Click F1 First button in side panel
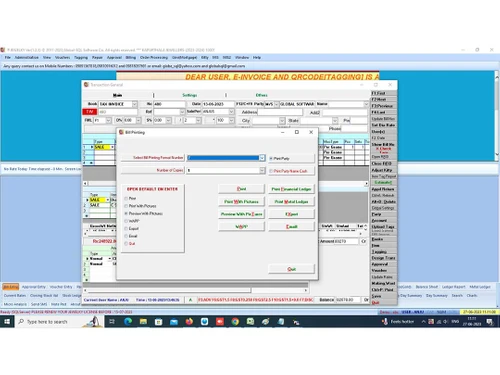Screen dimensions: 500x375 tap(383, 93)
